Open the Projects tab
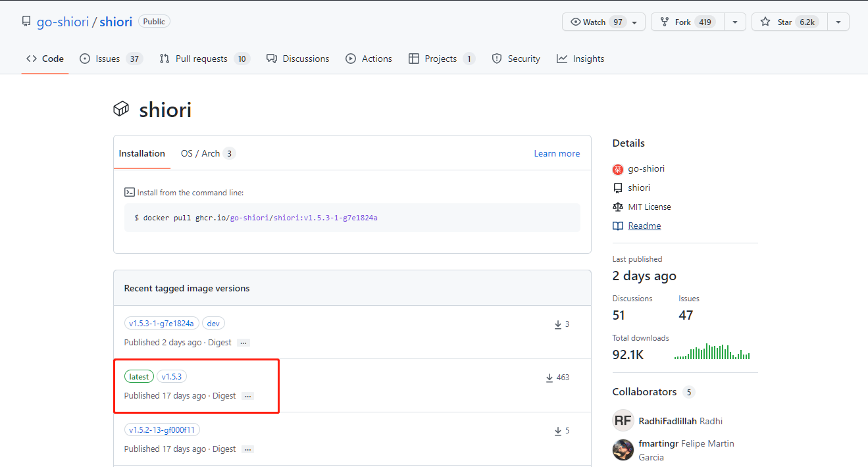The width and height of the screenshot is (868, 467). (x=442, y=59)
